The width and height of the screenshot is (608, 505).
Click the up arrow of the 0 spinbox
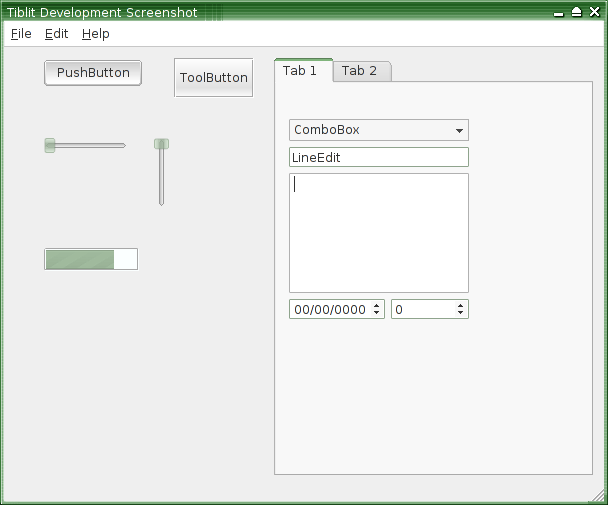460,306
